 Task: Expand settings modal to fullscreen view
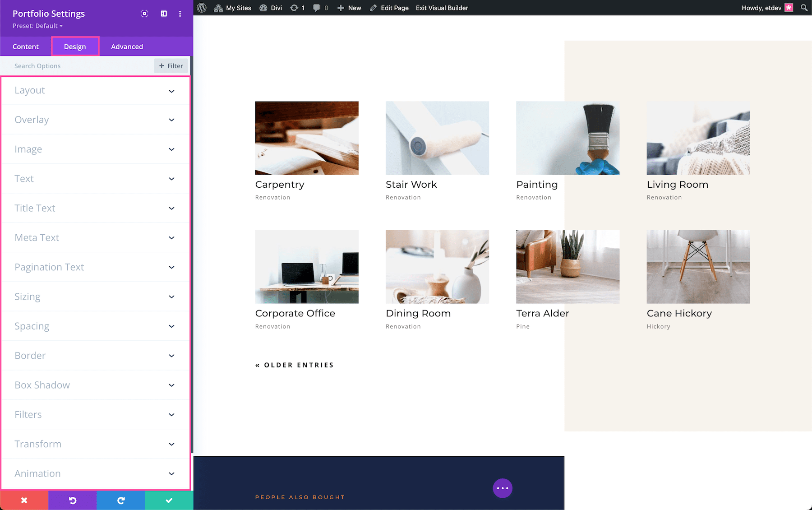click(x=144, y=14)
